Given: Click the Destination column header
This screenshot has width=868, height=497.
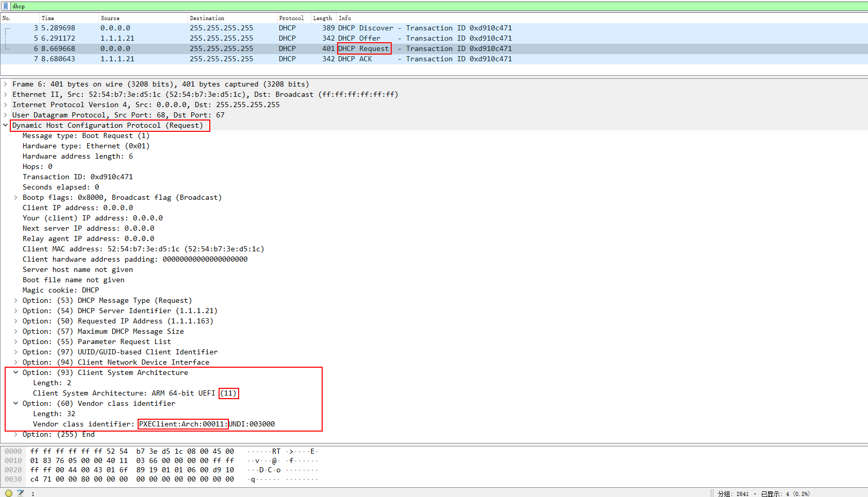Looking at the screenshot, I should point(207,18).
